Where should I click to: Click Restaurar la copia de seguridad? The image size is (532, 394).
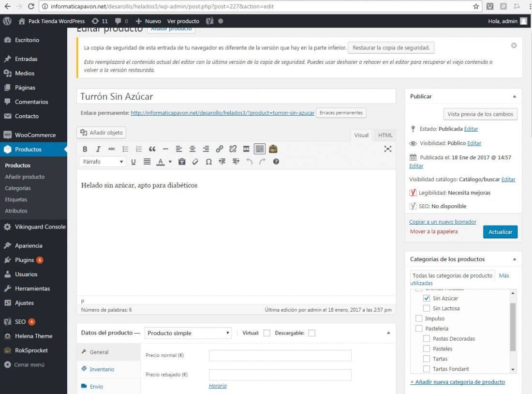(391, 48)
